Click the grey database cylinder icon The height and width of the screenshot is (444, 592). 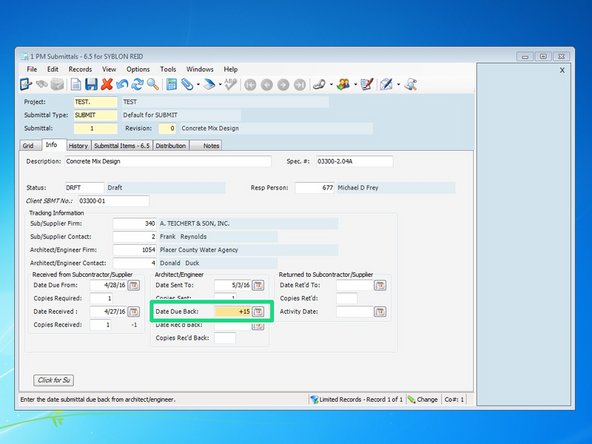pos(57,84)
